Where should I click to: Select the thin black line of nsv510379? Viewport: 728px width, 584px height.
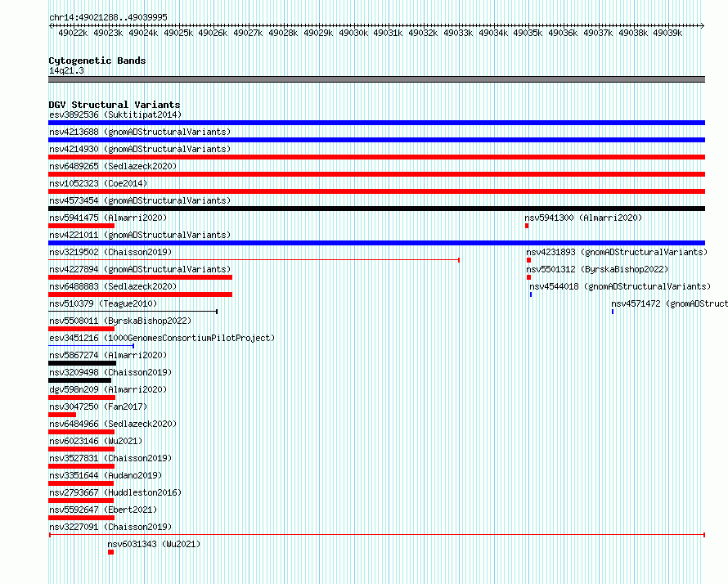point(133,312)
